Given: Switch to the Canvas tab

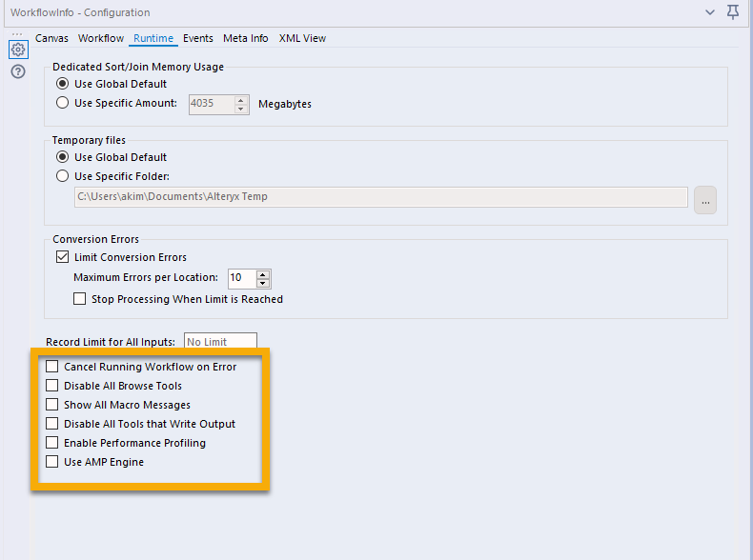Looking at the screenshot, I should (x=51, y=38).
